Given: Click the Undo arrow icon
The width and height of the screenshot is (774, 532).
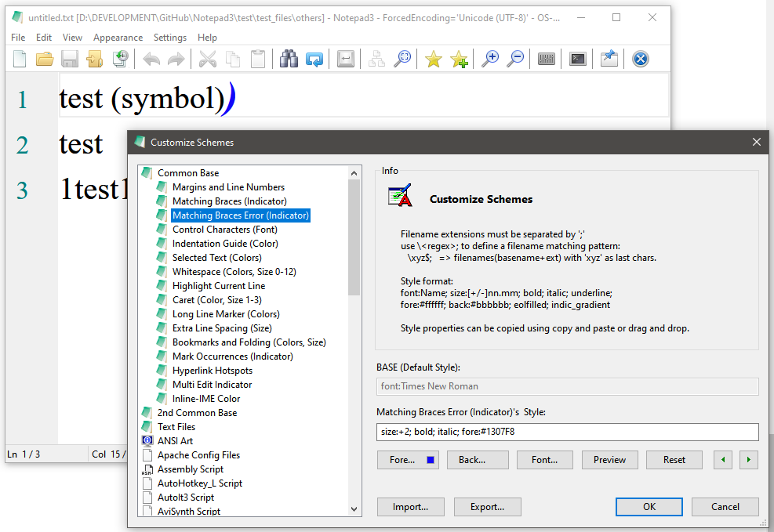Looking at the screenshot, I should coord(151,60).
